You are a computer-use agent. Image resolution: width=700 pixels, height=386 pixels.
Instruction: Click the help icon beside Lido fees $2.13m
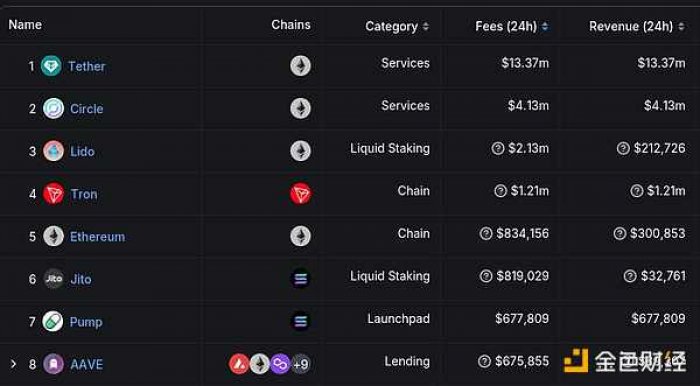click(x=498, y=149)
